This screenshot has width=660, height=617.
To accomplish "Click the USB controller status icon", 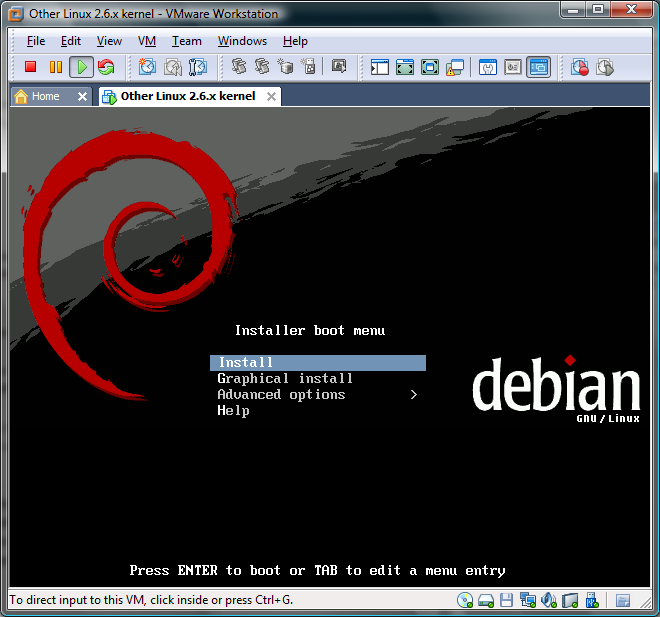I will [x=591, y=600].
